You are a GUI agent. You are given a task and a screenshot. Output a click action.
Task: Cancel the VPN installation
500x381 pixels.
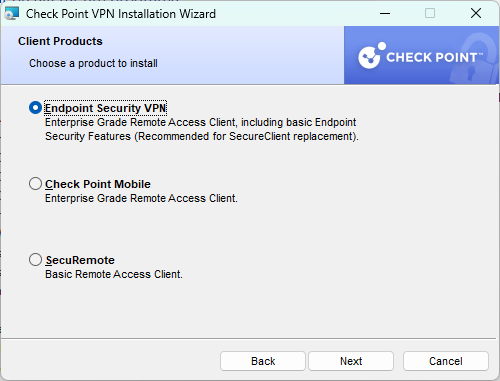pos(446,361)
